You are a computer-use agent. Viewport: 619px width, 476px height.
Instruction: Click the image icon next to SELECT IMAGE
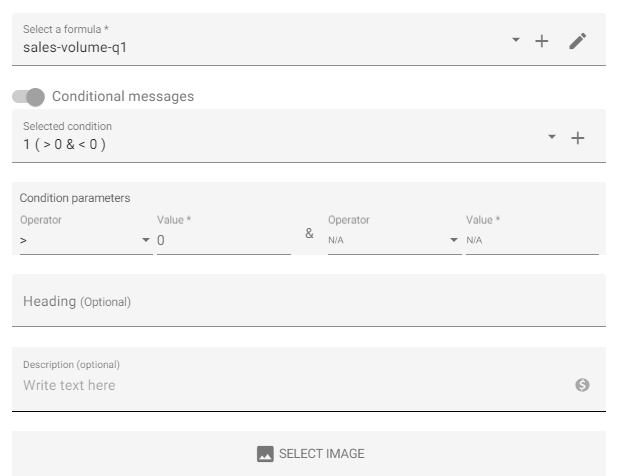click(x=265, y=454)
